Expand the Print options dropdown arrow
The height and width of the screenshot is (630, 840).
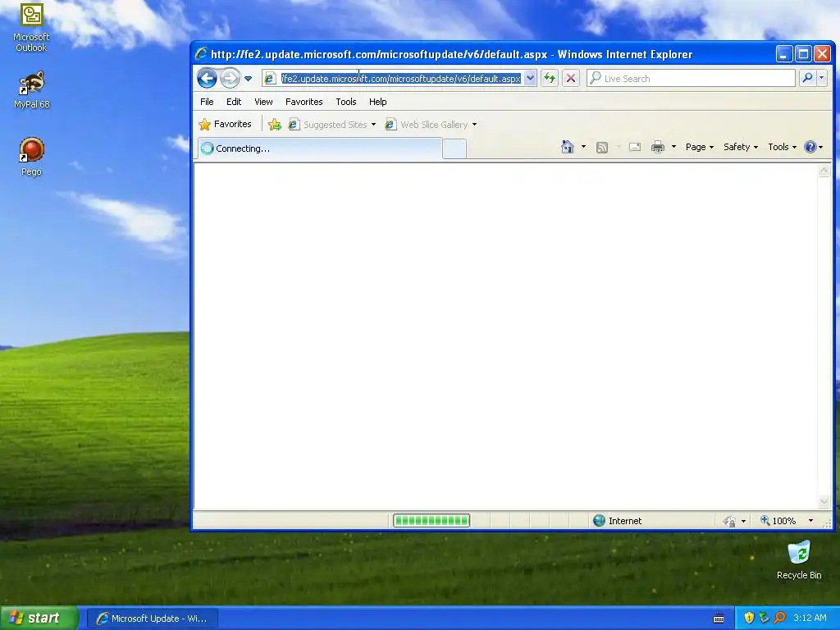coord(673,147)
